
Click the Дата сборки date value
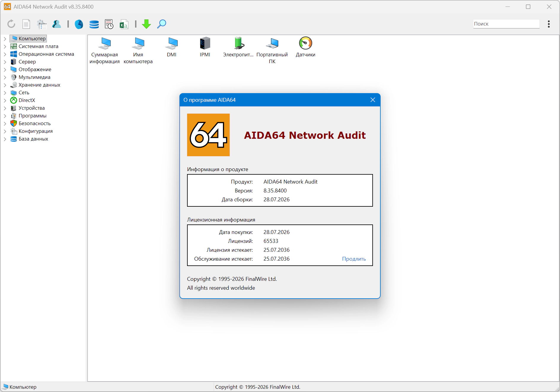tap(277, 200)
